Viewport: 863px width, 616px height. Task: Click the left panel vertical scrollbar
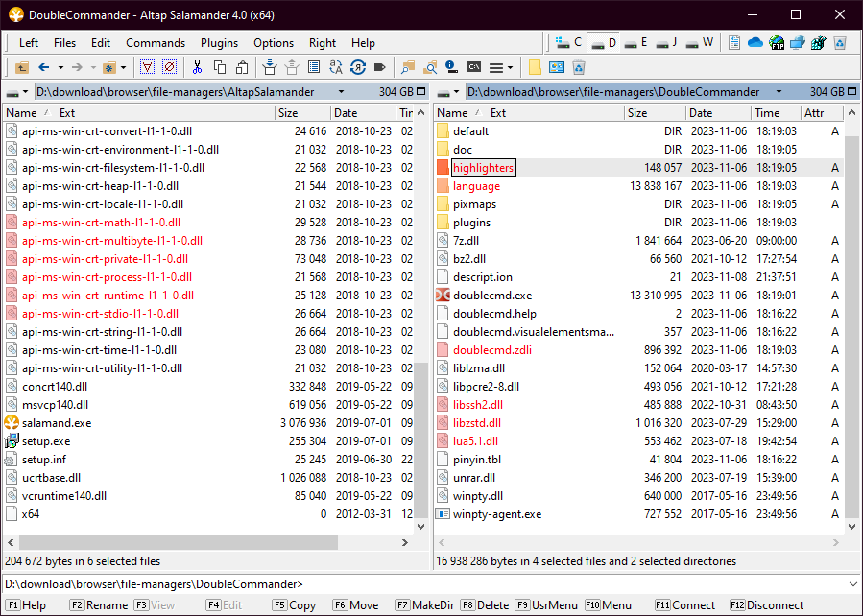(x=421, y=288)
